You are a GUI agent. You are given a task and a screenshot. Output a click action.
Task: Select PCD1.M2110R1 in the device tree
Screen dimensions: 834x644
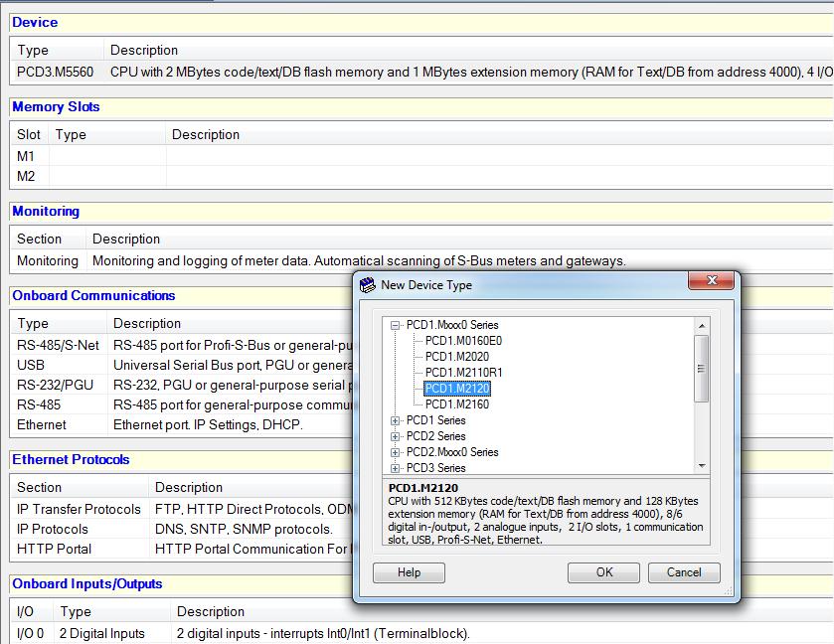point(463,373)
